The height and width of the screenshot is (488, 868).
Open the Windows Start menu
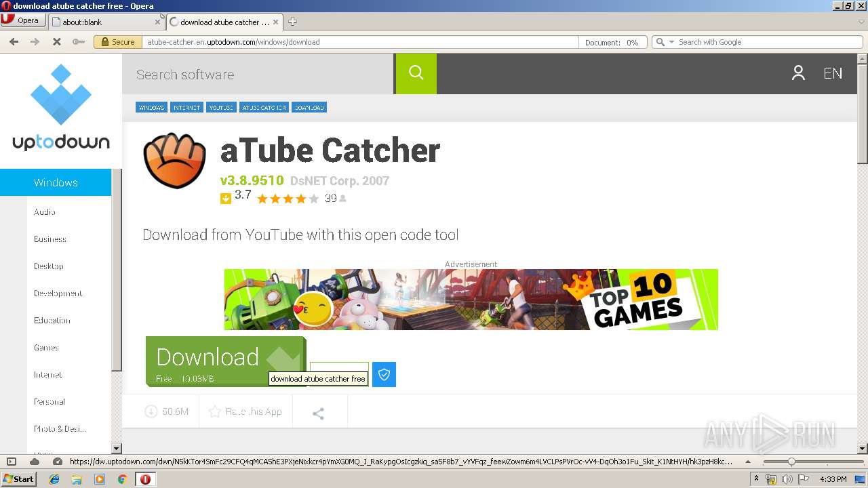[x=18, y=479]
